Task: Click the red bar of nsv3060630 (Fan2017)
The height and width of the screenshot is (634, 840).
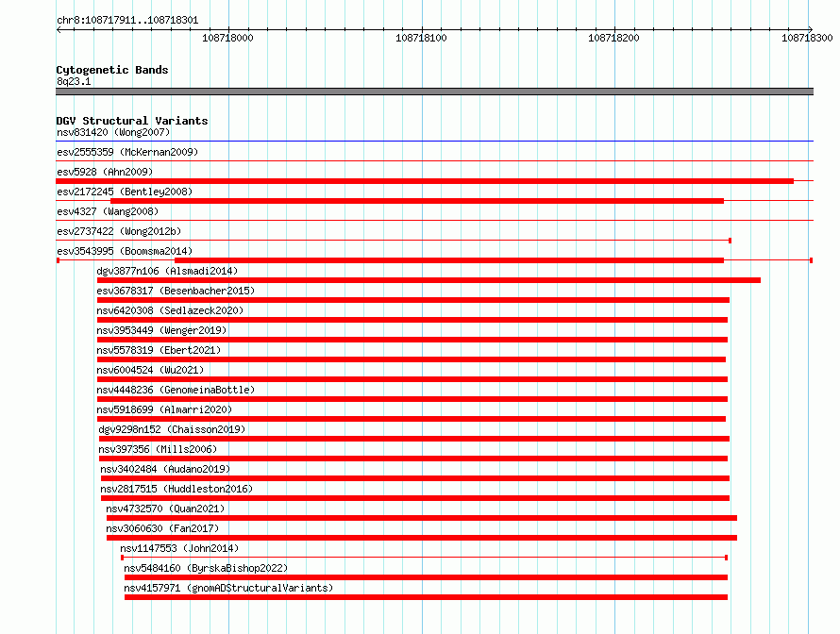Action: 422,538
